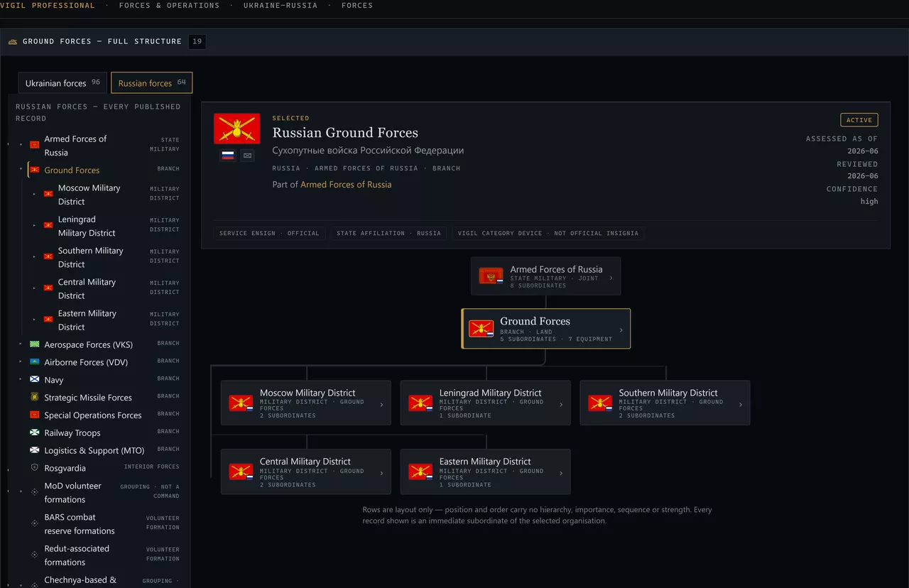Click the Rosgvardia shield icon

(x=34, y=468)
